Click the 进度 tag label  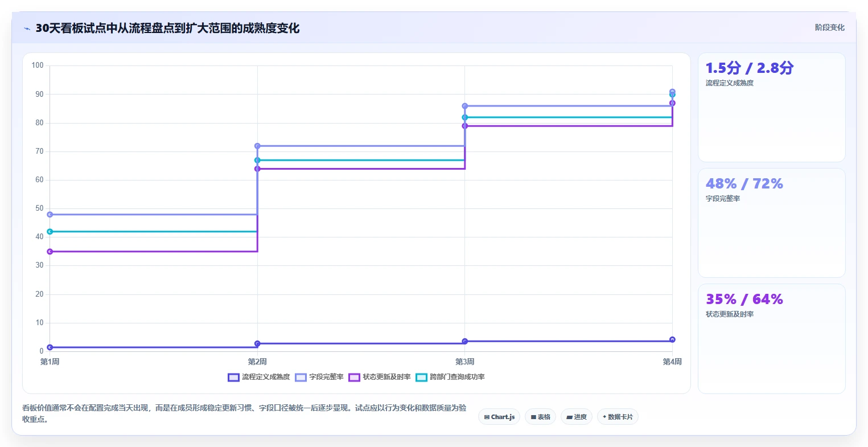point(581,417)
